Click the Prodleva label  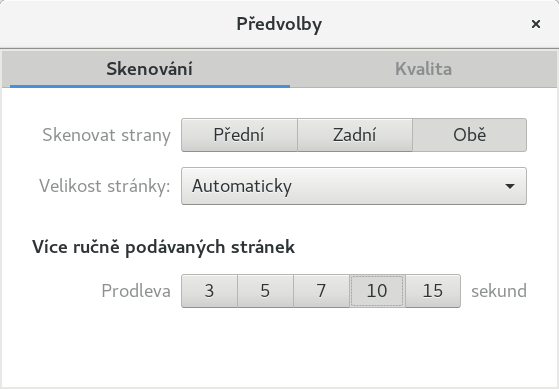[136, 291]
